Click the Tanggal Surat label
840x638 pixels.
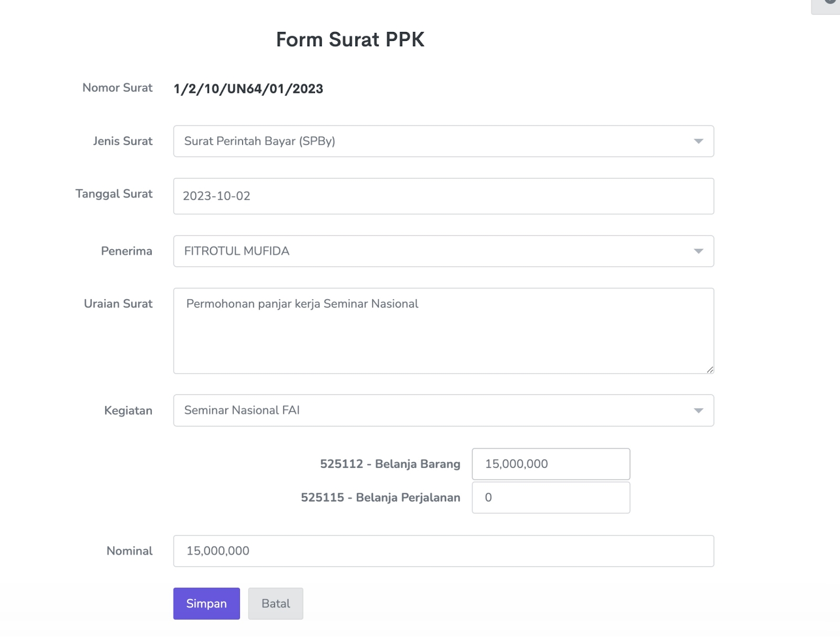coord(114,194)
